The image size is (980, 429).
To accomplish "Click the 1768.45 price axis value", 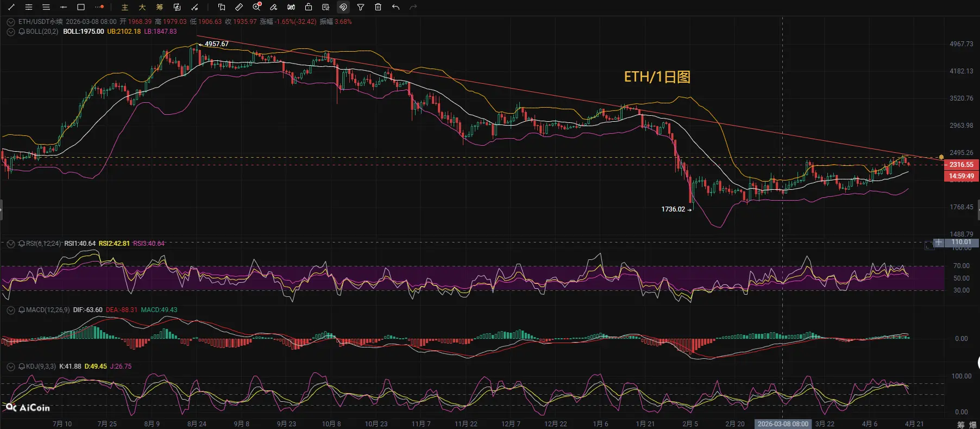I will tap(962, 207).
